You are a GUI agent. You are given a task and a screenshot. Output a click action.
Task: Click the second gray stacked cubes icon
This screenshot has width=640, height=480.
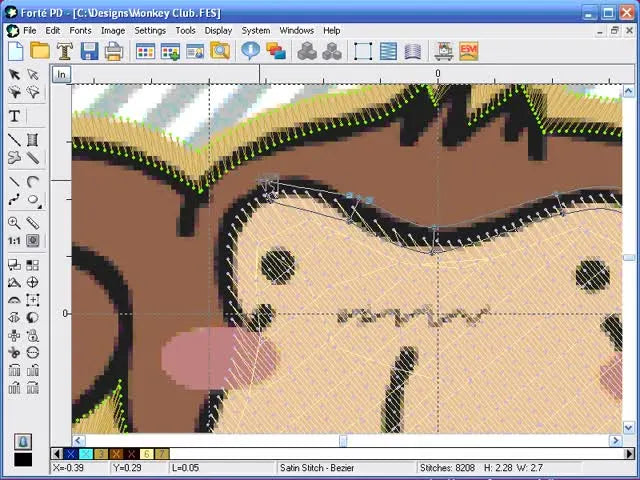(x=332, y=51)
